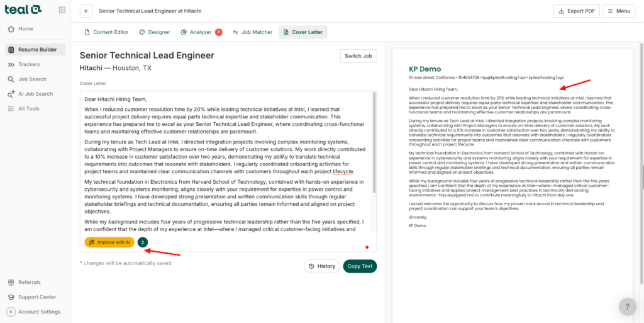Click the Home house icon
Viewport: 644px width, 323px height.
click(11, 29)
